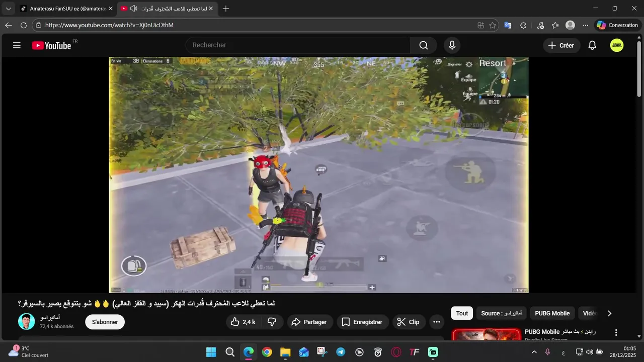Like the video with thumbs-up
The height and width of the screenshot is (362, 644).
tap(243, 322)
